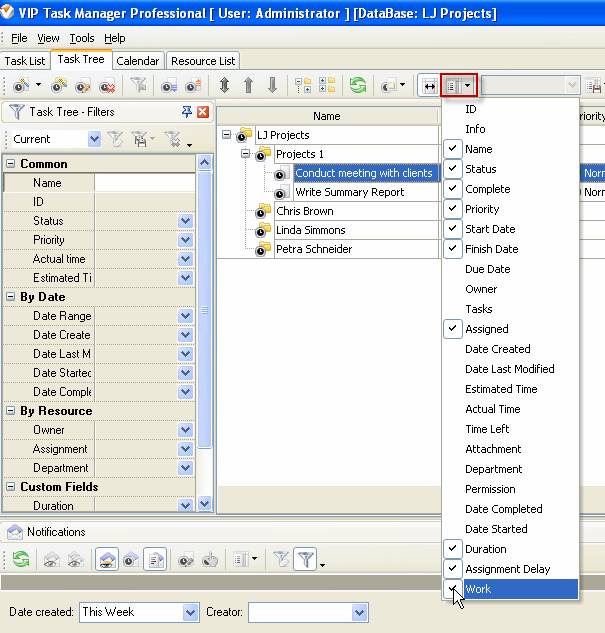Pin the Task Tree Filters panel

(187, 112)
